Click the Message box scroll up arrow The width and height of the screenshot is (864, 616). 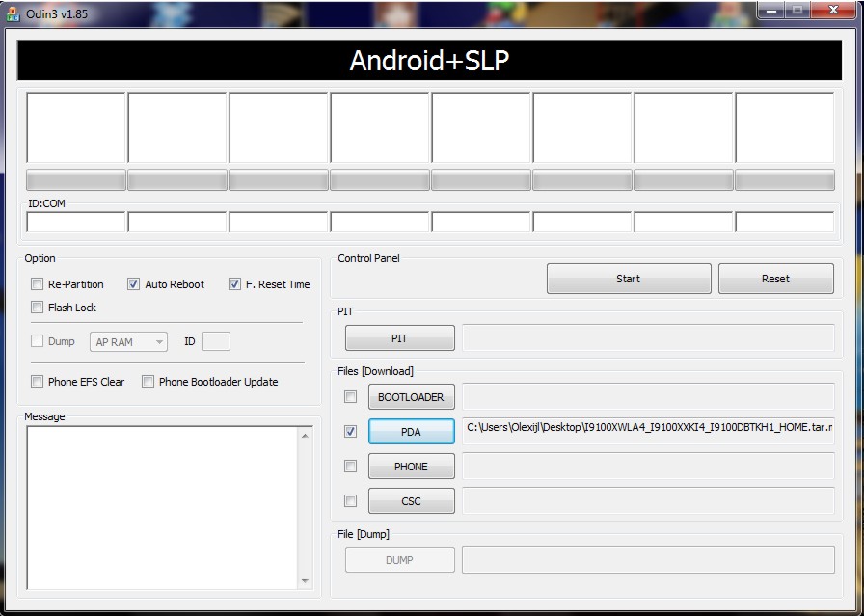306,436
